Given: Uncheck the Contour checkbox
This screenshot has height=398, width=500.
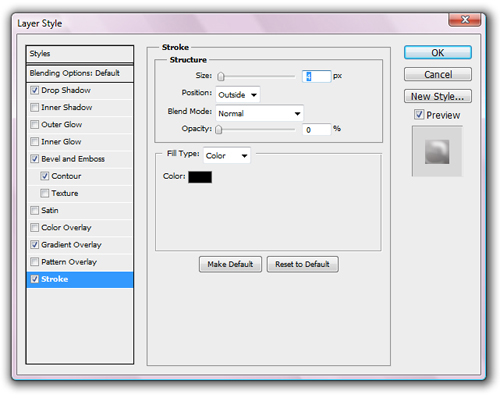Looking at the screenshot, I should [45, 176].
